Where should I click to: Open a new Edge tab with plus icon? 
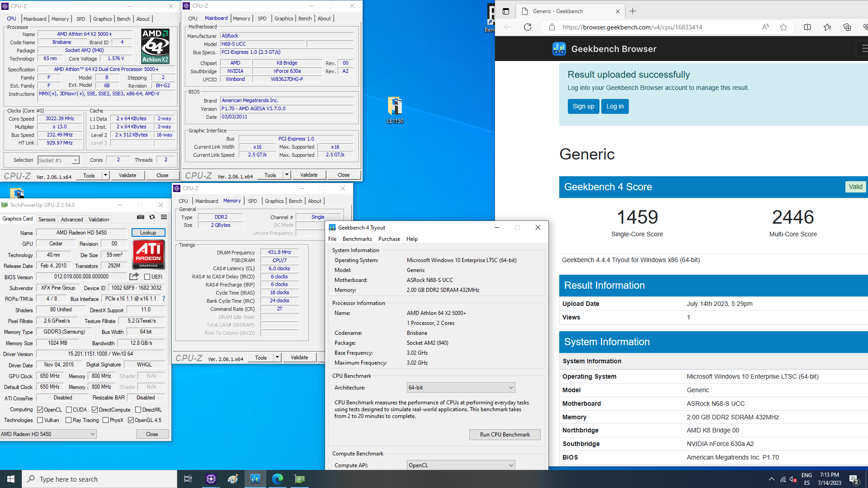click(x=633, y=11)
